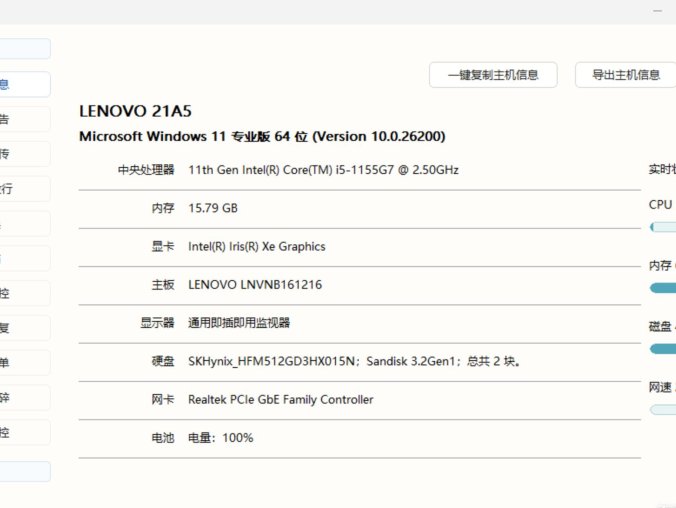
Task: Click the 导出主机信息 button
Action: tap(626, 75)
